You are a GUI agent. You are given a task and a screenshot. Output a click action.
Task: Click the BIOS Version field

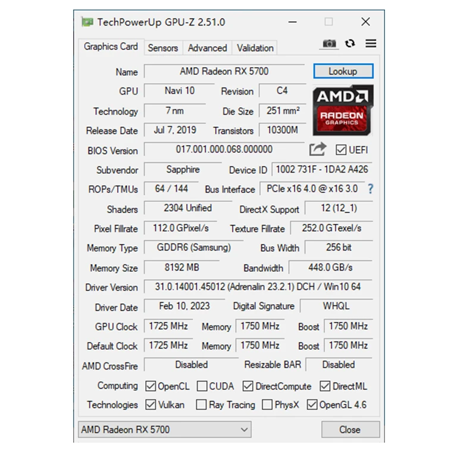tap(224, 149)
